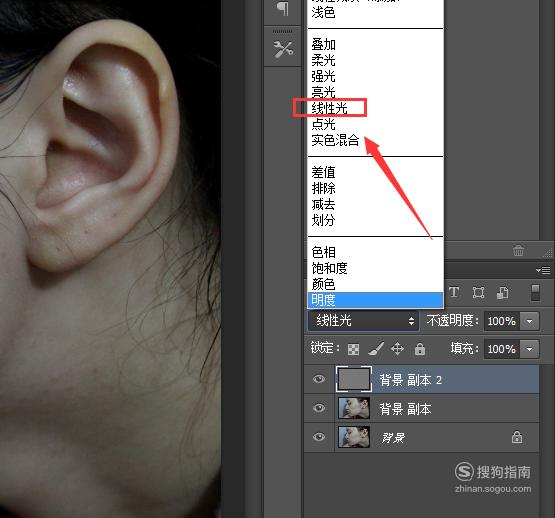Choose 色相 blend mode
The height and width of the screenshot is (518, 555).
(375, 252)
